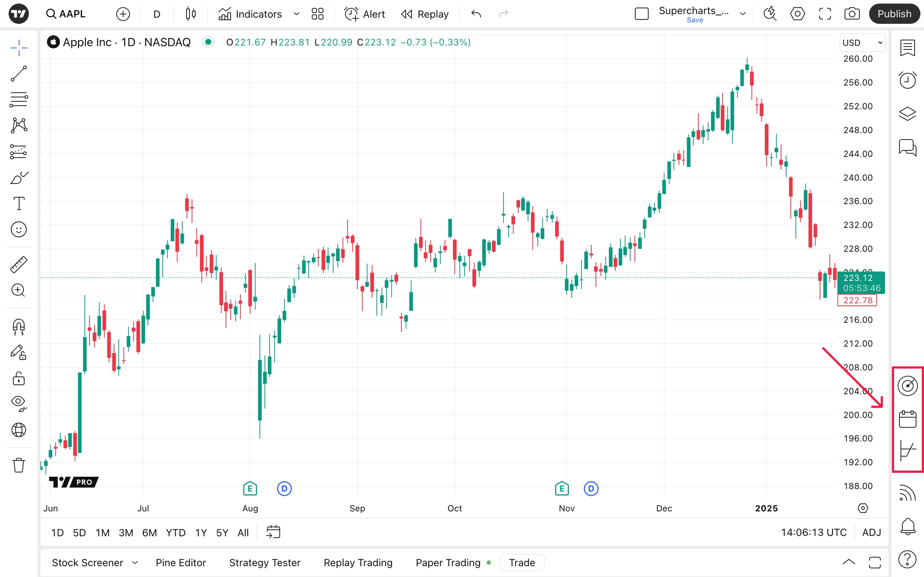
Task: Open the Brush drawing tool
Action: point(18,178)
